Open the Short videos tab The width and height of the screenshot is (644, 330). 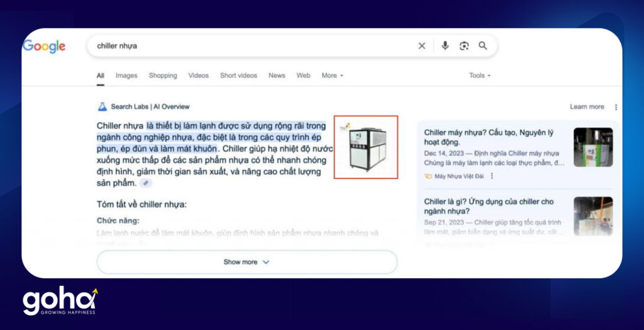tap(238, 76)
